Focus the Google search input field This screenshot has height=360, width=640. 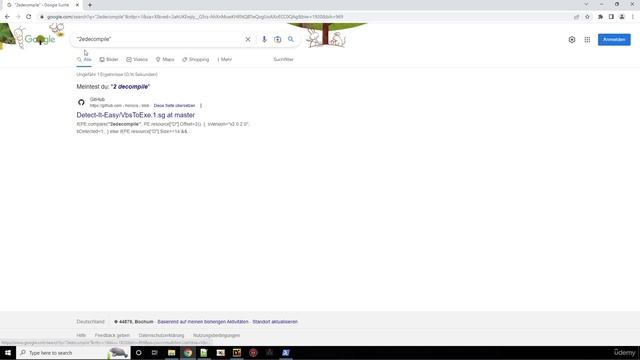159,39
